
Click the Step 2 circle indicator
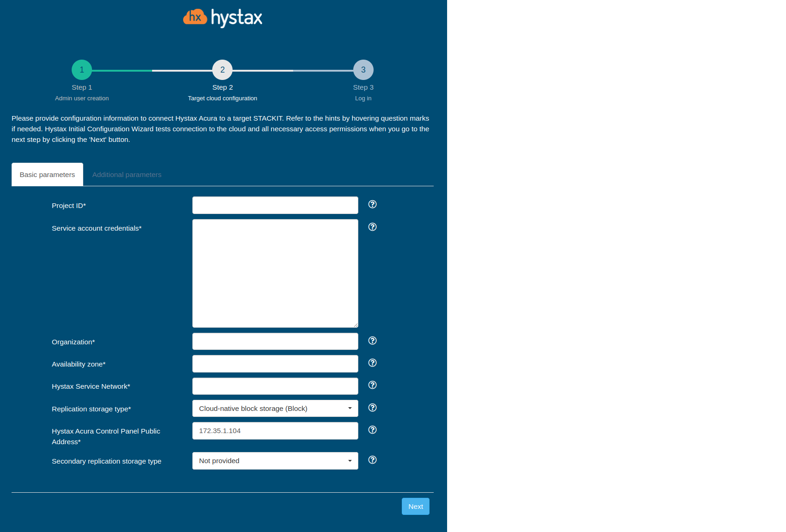tap(222, 70)
